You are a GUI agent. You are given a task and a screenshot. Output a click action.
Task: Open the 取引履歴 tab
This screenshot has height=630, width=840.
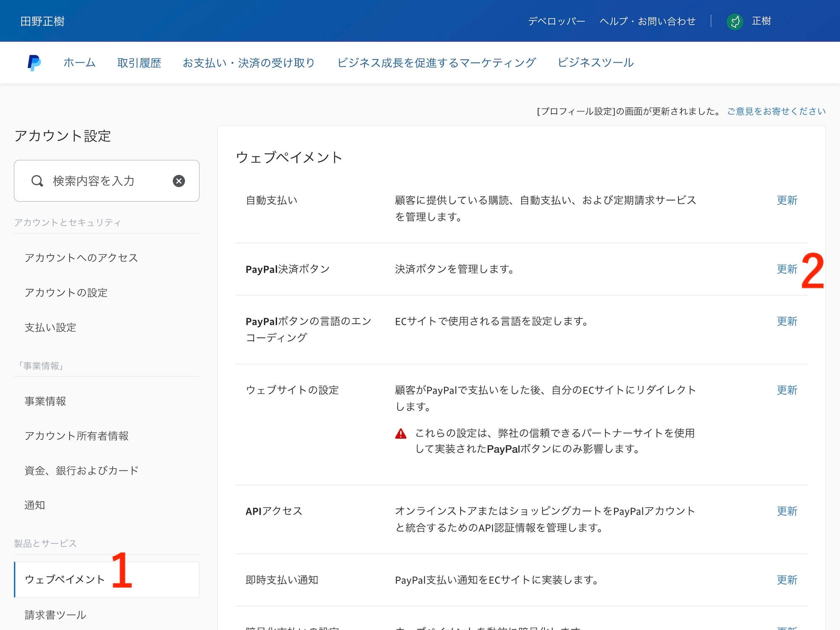tap(139, 63)
